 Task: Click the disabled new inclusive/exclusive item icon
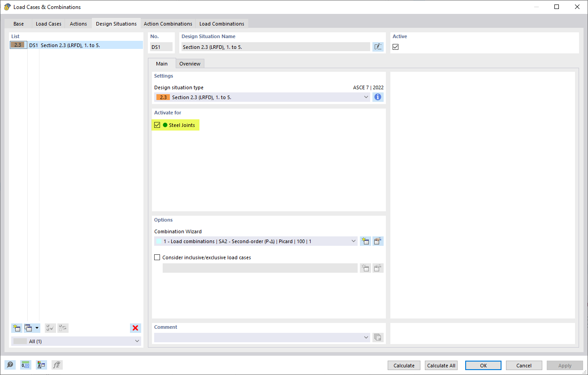tap(365, 268)
